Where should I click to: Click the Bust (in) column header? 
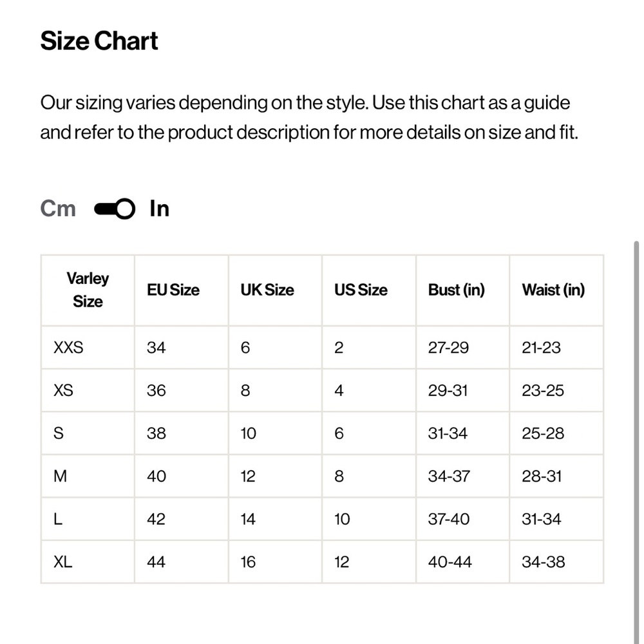point(456,290)
